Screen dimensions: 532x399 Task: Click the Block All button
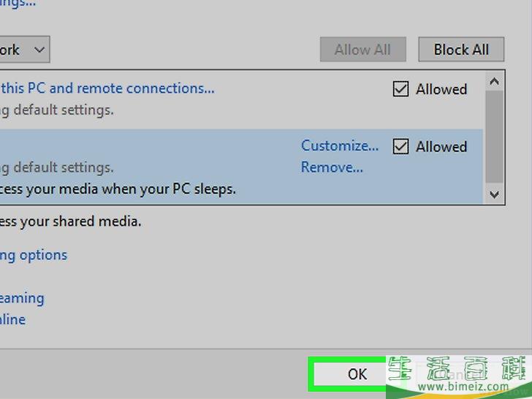tap(461, 50)
